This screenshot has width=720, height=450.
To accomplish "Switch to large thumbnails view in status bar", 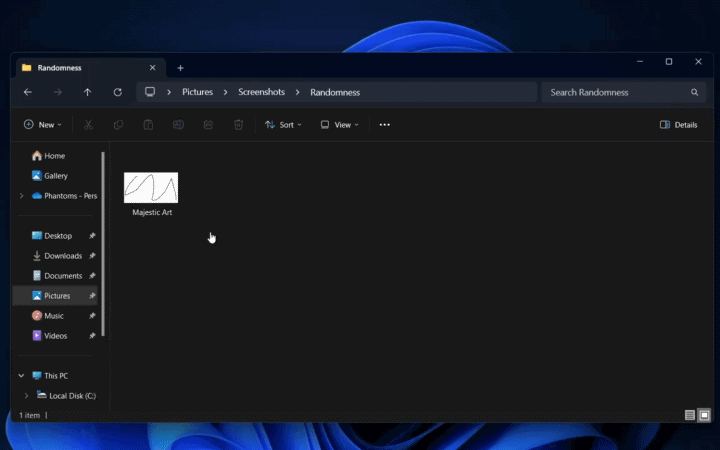I will 704,415.
